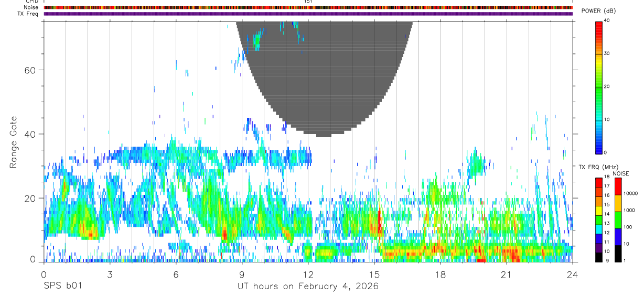644x297 pixels.
Task: Click the 18 label on TX FRQ scale
Action: tap(606, 177)
